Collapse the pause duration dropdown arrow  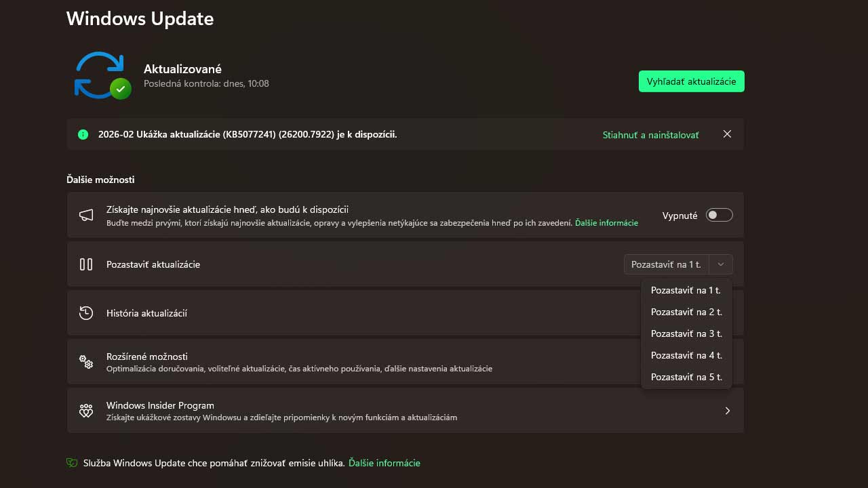tap(721, 264)
